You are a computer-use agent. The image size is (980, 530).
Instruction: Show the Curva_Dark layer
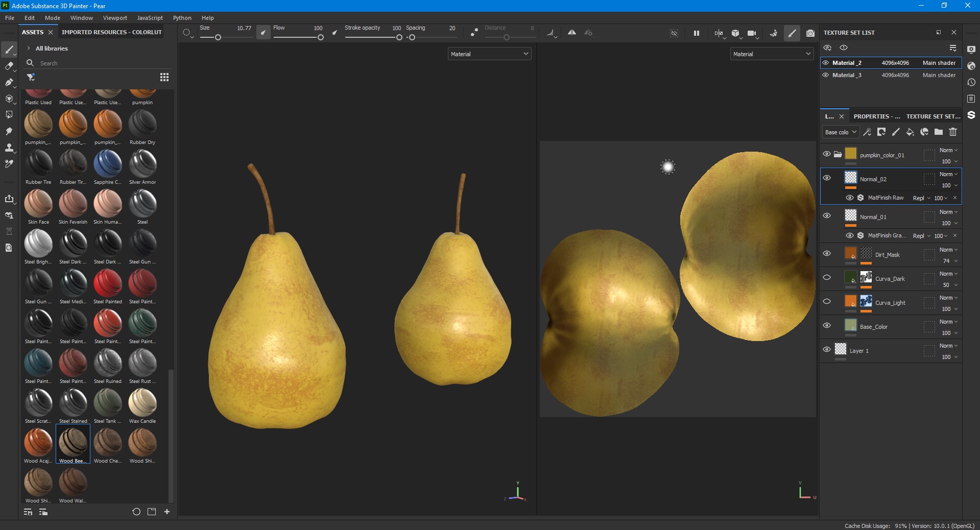(x=827, y=277)
